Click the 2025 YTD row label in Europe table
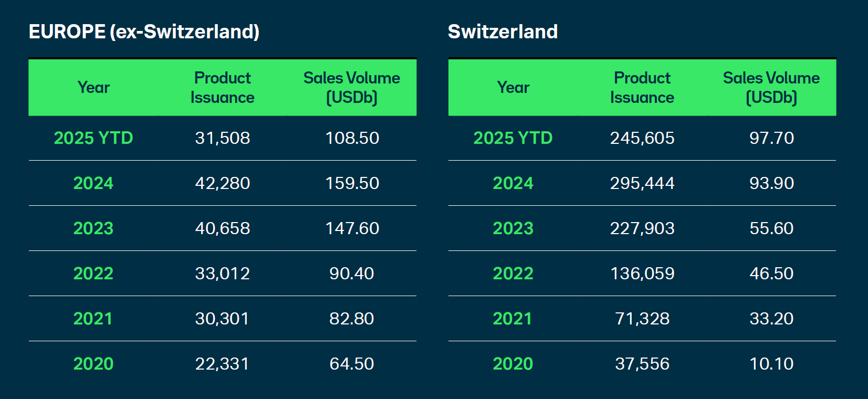Viewport: 868px width, 399px height. tap(93, 138)
